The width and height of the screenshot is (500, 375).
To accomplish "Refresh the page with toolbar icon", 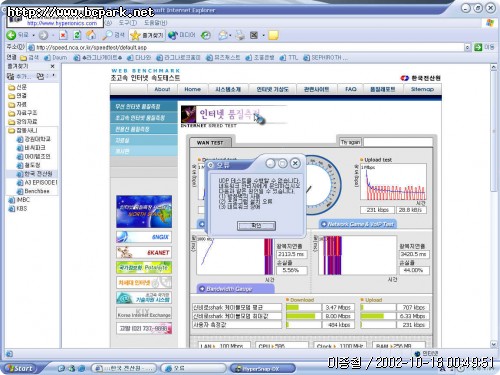I will coord(77,35).
